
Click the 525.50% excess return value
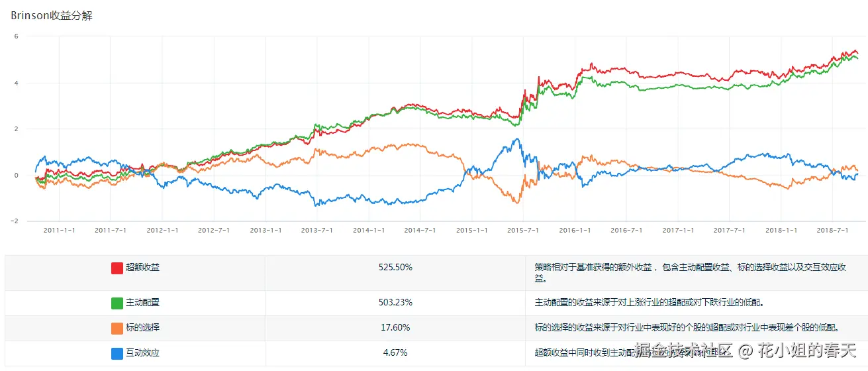point(395,268)
